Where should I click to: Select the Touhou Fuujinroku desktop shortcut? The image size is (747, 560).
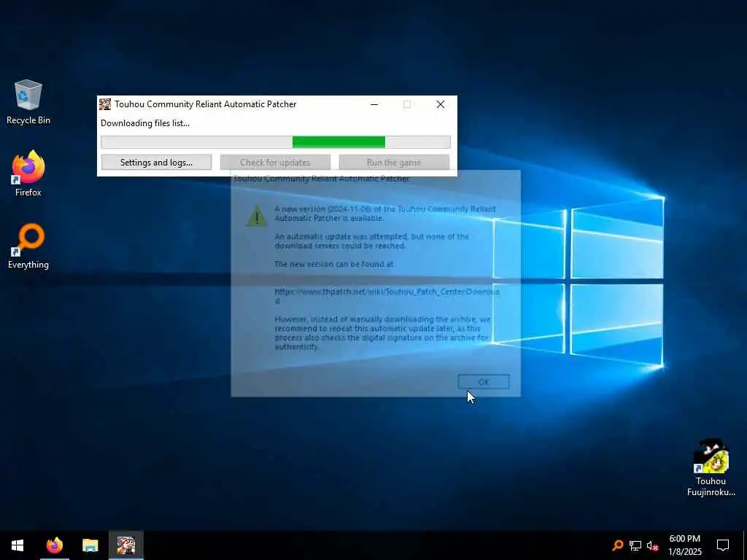(711, 468)
